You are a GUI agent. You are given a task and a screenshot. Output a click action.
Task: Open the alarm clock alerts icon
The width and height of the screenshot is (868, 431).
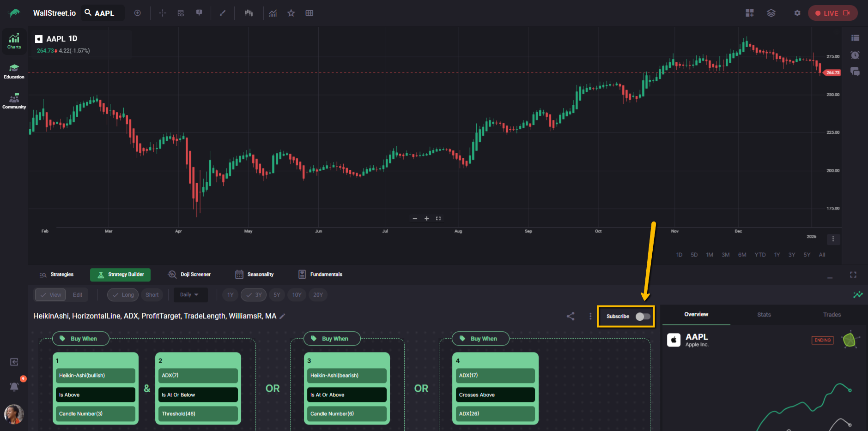point(855,55)
